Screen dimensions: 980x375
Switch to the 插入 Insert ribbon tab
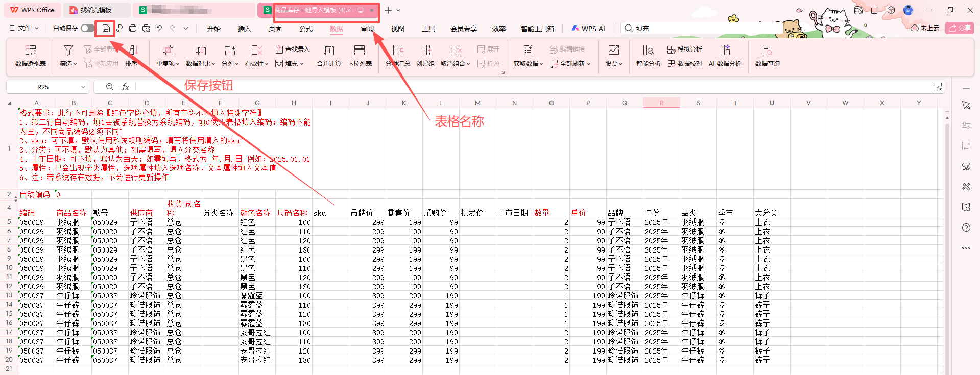(x=245, y=29)
